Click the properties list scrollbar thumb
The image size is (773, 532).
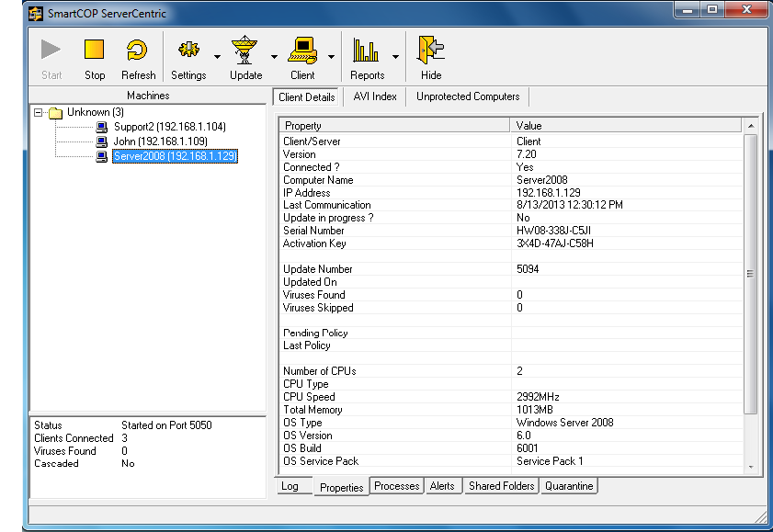pyautogui.click(x=750, y=274)
